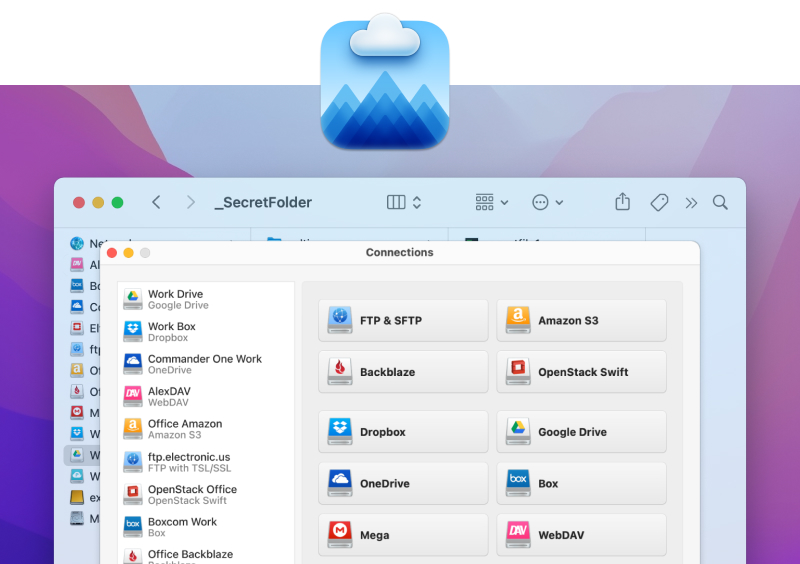800x564 pixels.
Task: Open the ellipsis action menu in Finder
Action: [540, 203]
